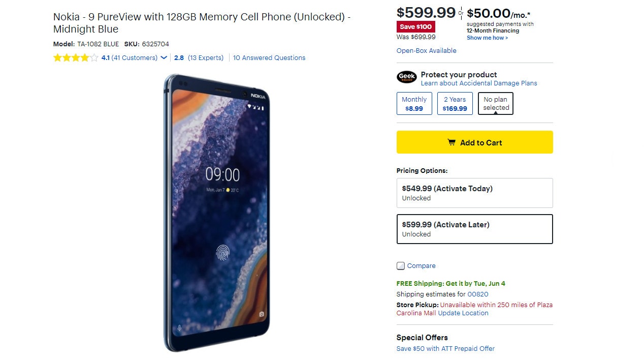Change shipping zip code 00820
Viewport: 644px width, 359px height.
478,294
